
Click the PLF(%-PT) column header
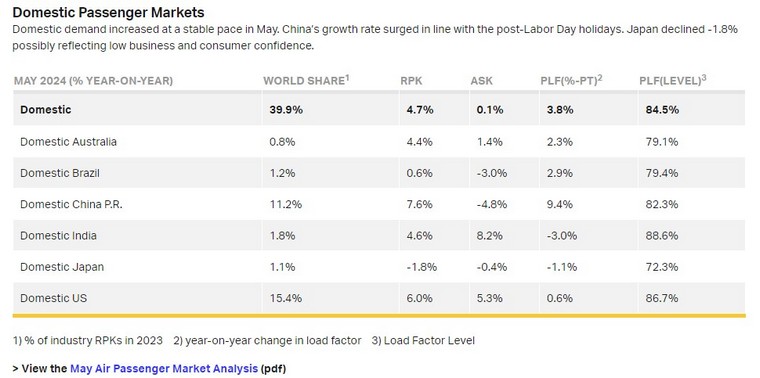[x=571, y=80]
